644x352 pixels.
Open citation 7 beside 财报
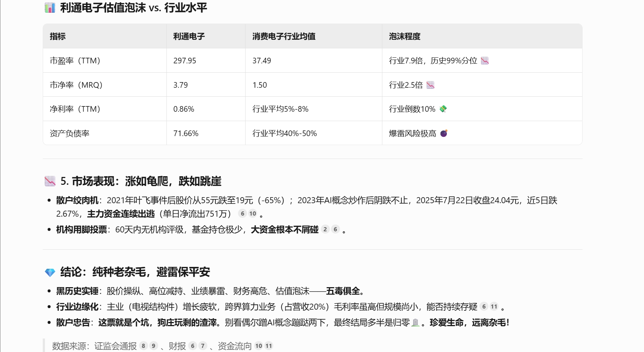[203, 346]
